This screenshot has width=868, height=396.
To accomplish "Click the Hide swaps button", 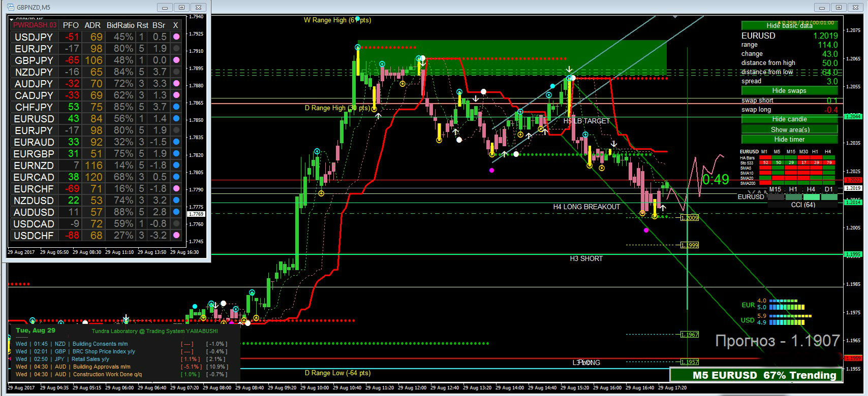I will tap(789, 91).
